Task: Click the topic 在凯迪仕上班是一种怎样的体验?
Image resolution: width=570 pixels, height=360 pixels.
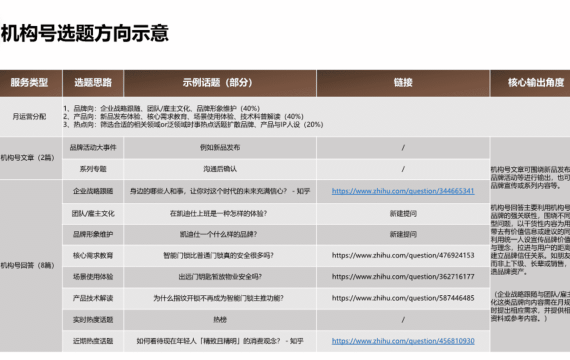Action: point(218,213)
